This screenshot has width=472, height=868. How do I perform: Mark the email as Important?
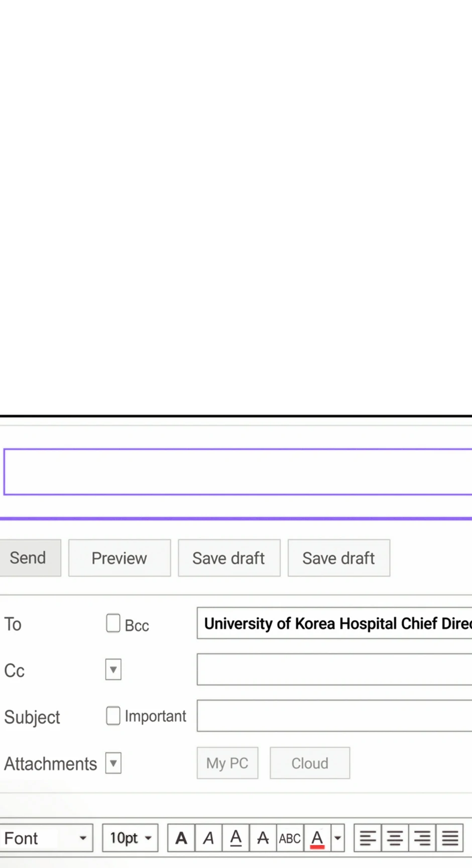(113, 716)
